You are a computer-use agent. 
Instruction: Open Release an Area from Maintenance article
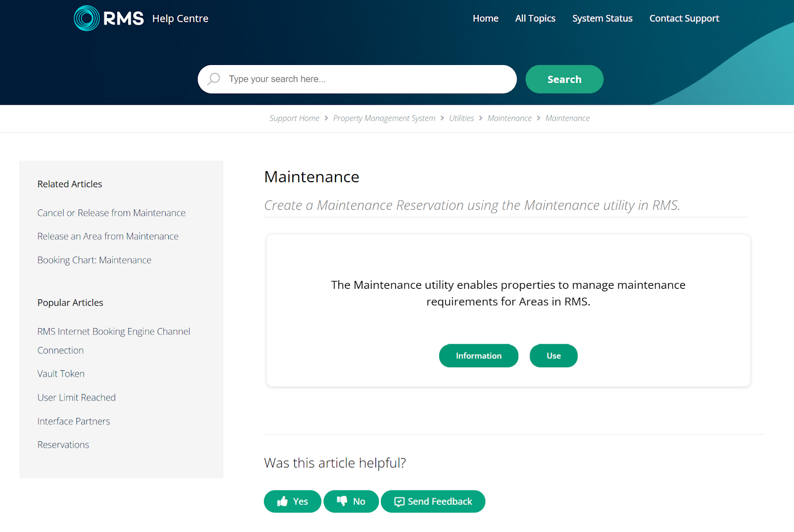(108, 236)
